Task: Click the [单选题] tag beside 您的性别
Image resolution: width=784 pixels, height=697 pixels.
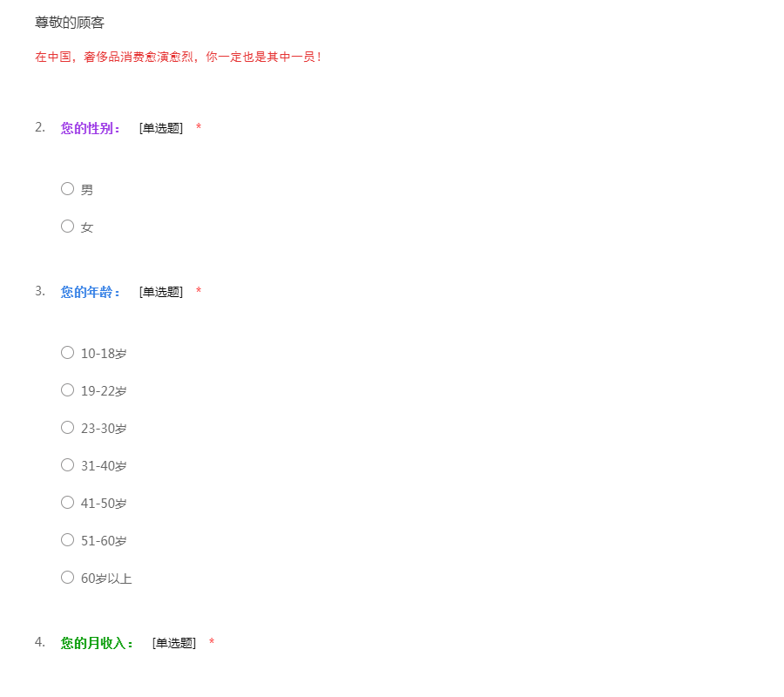Action: coord(161,128)
